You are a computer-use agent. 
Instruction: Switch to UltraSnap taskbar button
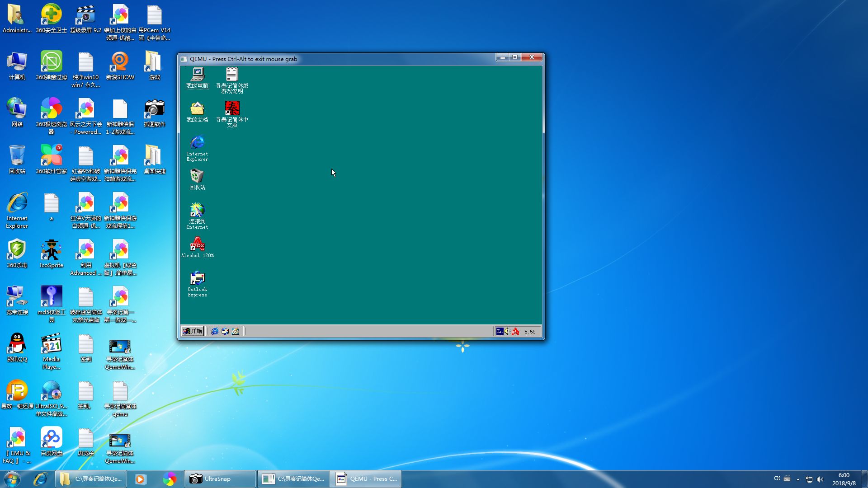point(220,479)
